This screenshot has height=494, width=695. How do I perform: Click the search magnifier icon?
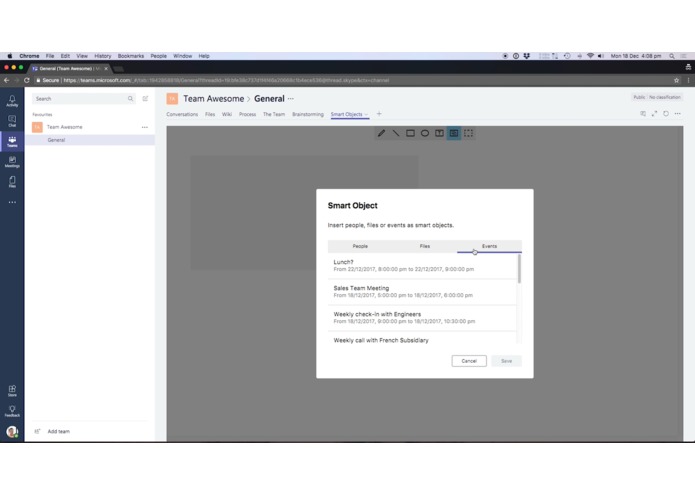tap(130, 98)
